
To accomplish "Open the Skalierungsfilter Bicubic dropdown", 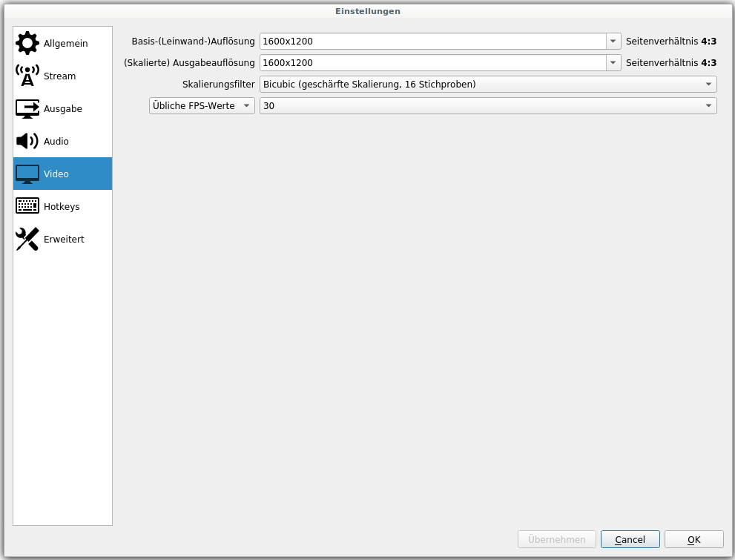I will tap(488, 85).
